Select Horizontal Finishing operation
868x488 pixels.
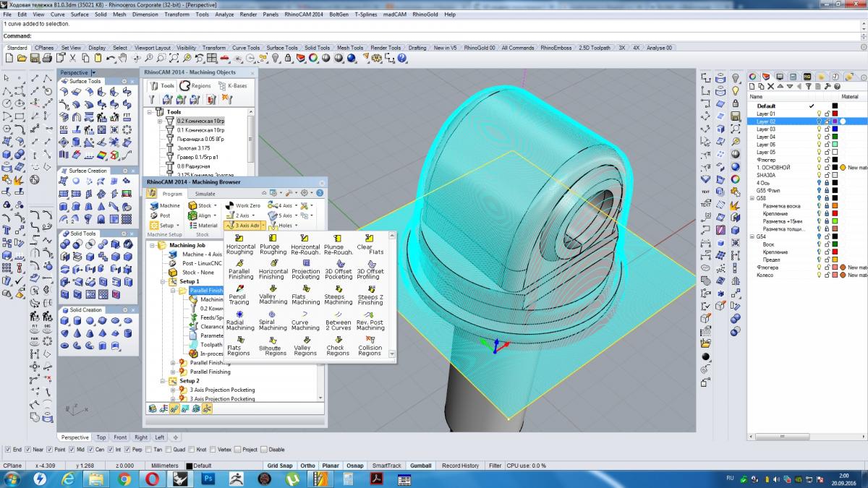coord(273,270)
